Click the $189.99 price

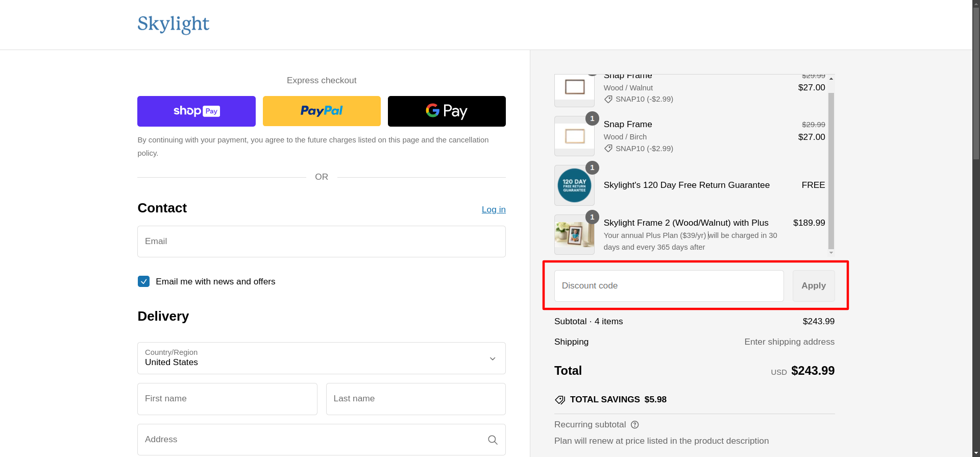click(809, 223)
